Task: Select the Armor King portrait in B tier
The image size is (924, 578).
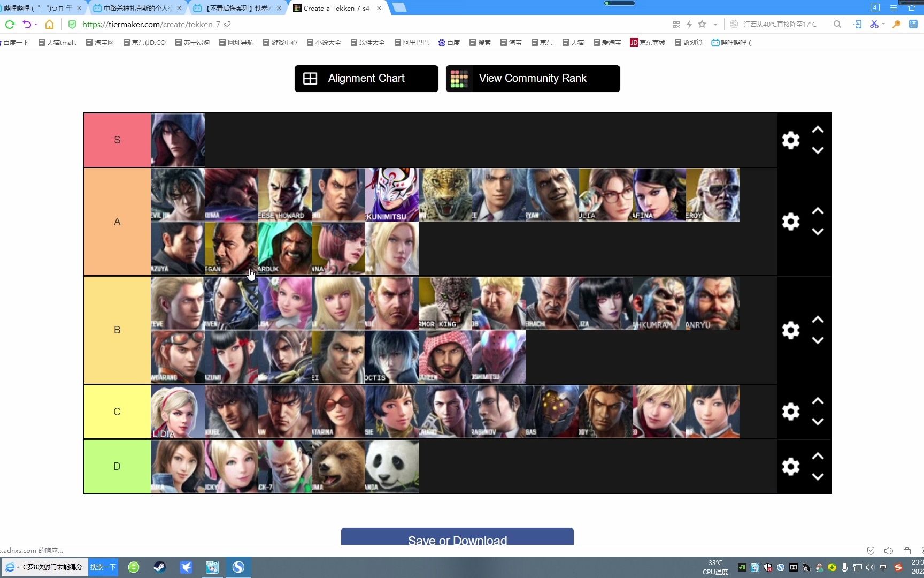Action: click(x=445, y=303)
